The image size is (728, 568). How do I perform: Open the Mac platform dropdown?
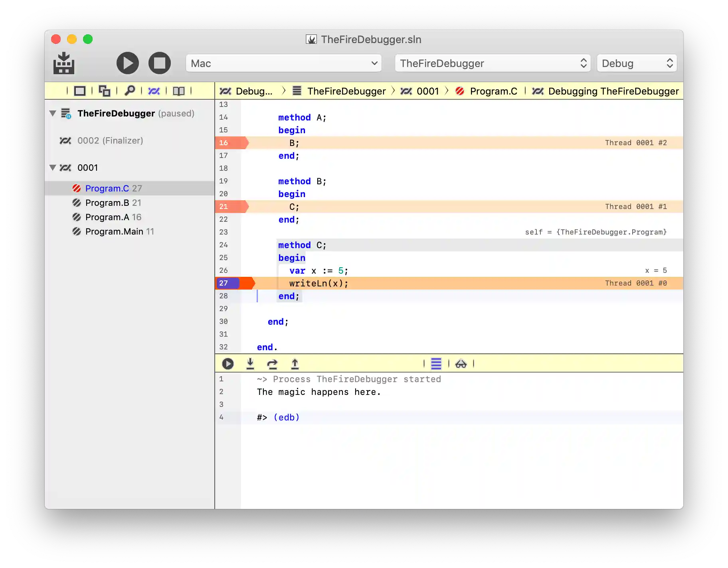click(x=283, y=63)
